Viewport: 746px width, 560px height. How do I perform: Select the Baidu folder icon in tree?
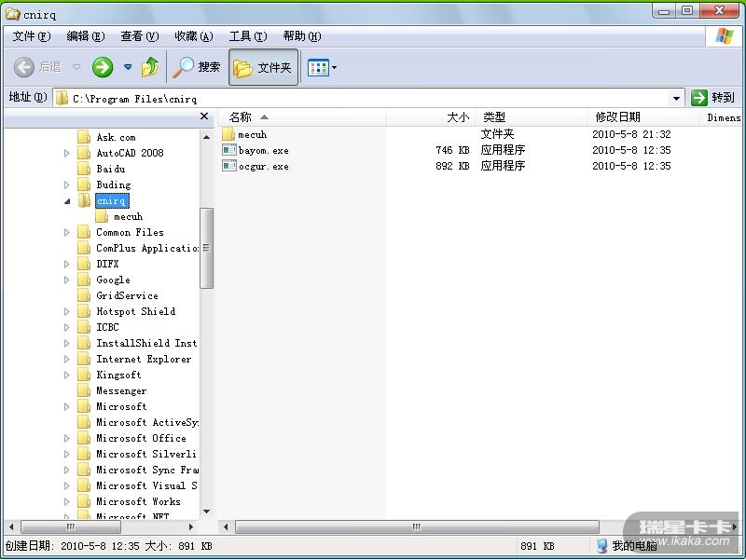84,169
